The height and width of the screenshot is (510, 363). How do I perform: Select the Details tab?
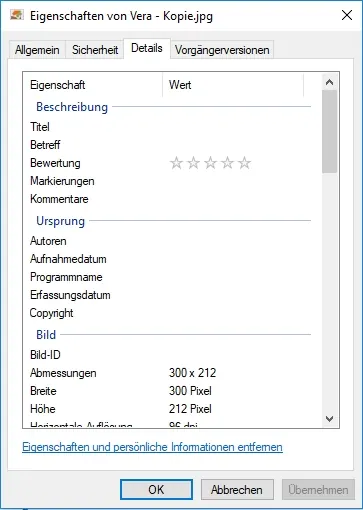click(147, 48)
